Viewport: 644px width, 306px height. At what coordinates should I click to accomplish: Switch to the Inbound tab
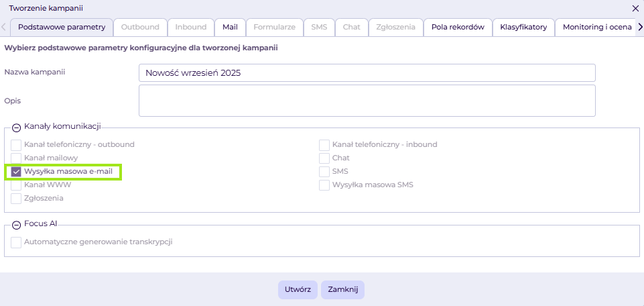pyautogui.click(x=191, y=28)
